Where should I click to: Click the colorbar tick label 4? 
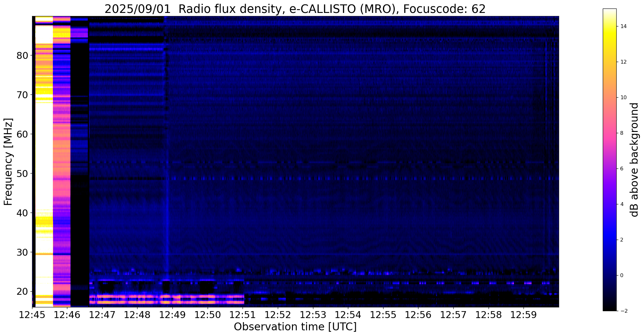point(621,204)
